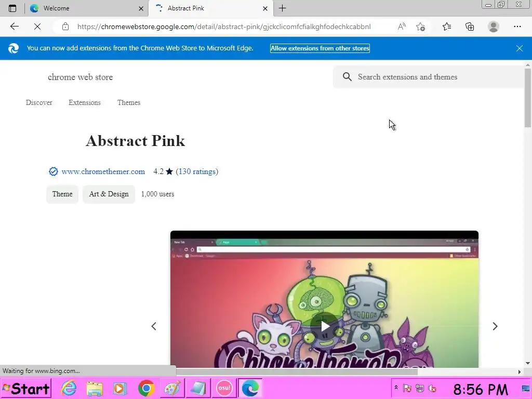Show the next preview slide
The width and height of the screenshot is (532, 399).
point(495,326)
